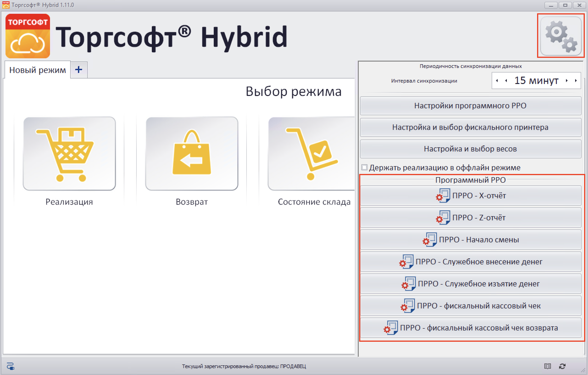
Task: Add a new tab with the plus button
Action: [x=79, y=70]
